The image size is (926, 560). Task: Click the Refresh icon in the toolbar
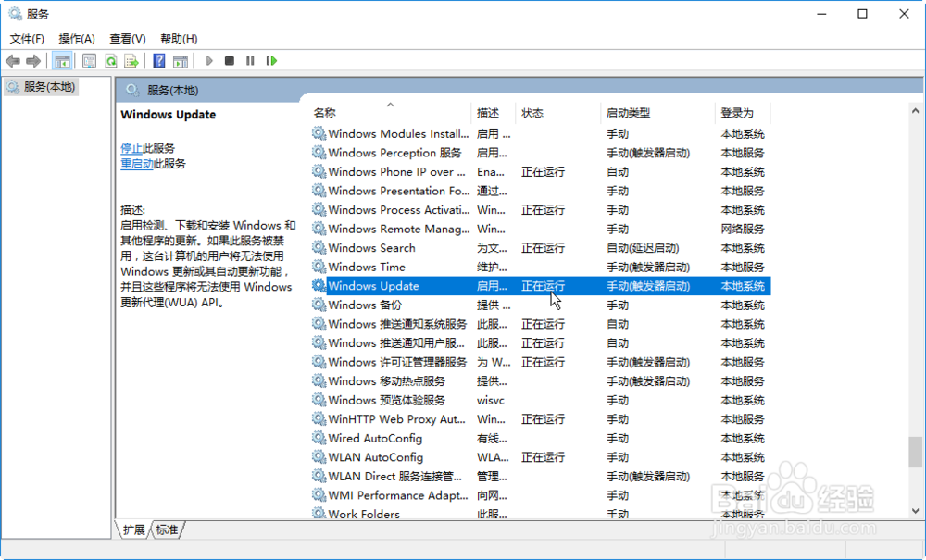coord(111,60)
